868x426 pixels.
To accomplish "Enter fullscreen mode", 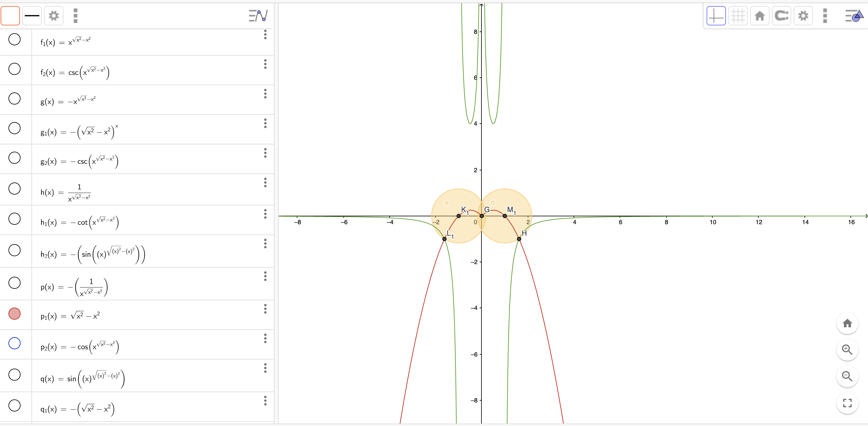I will click(847, 403).
